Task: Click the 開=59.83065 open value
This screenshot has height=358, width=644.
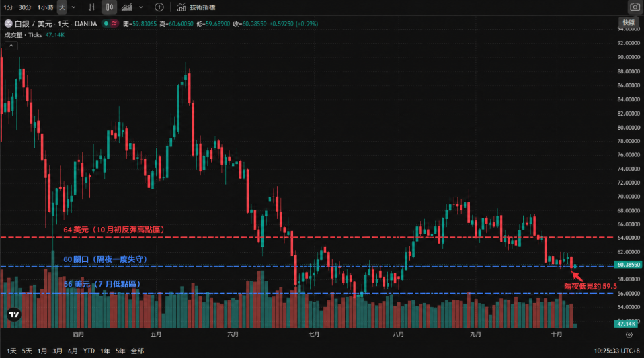Action: click(x=140, y=24)
